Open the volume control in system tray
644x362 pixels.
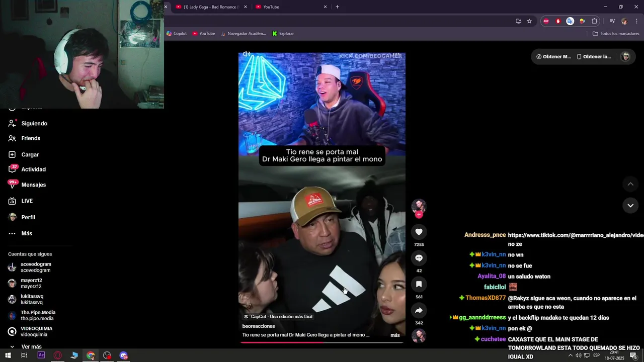[x=579, y=355]
